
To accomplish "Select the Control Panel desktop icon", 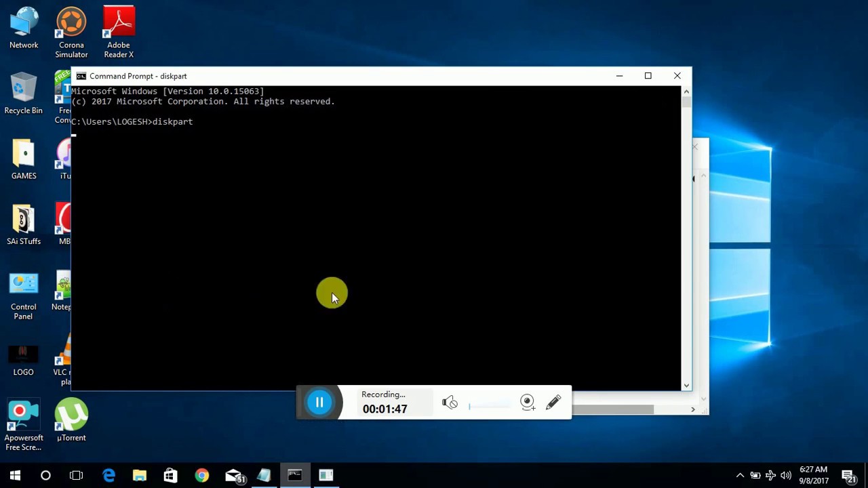I will [24, 296].
